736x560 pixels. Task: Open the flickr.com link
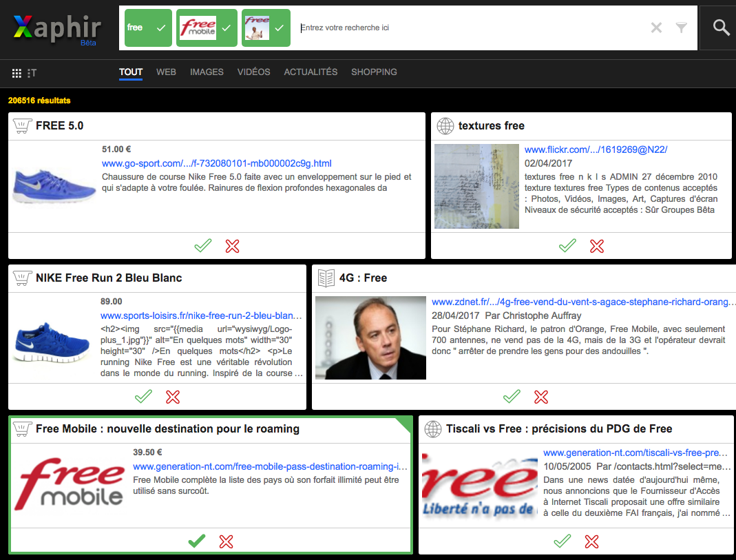click(596, 149)
